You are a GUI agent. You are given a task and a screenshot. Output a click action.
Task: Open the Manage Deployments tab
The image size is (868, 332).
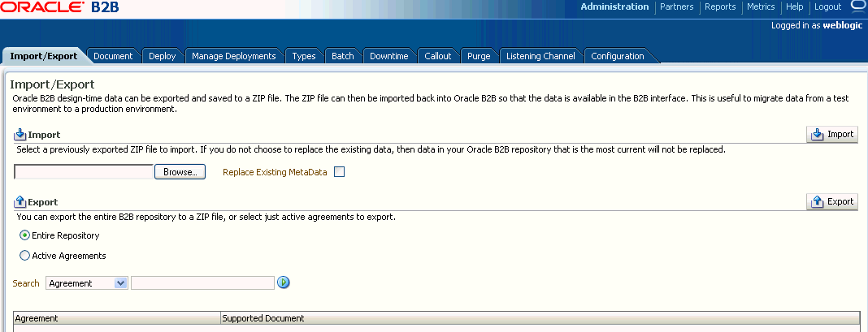coord(233,56)
